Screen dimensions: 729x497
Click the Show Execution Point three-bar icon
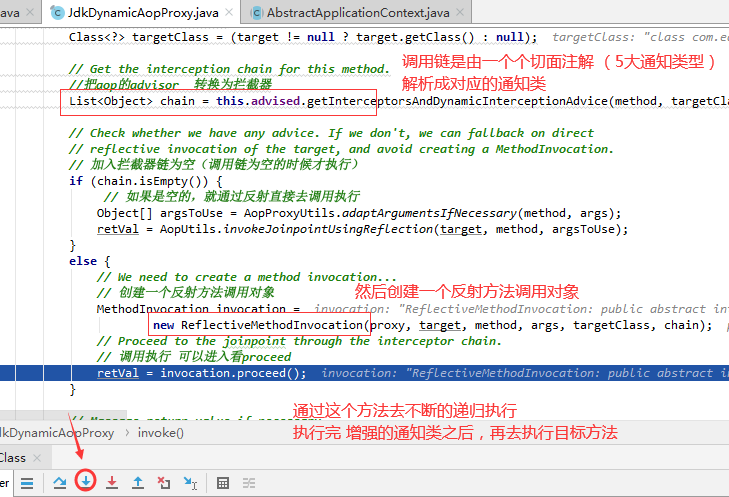point(27,484)
